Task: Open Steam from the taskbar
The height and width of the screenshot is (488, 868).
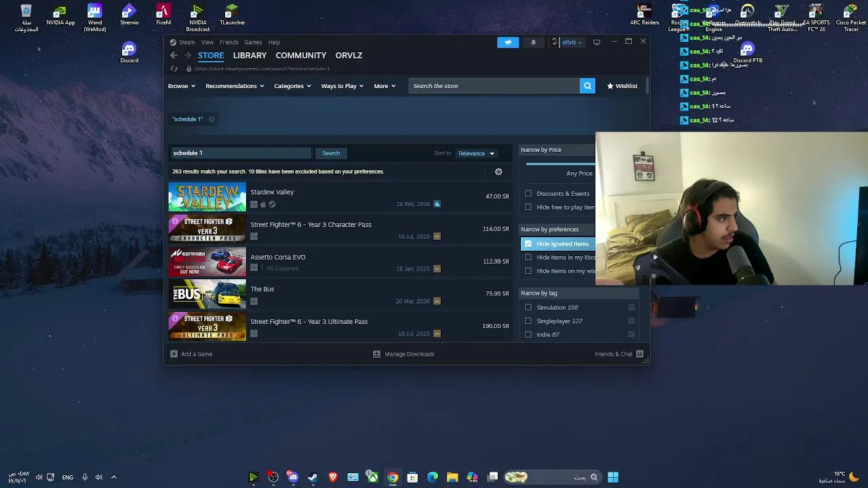Action: (x=313, y=477)
